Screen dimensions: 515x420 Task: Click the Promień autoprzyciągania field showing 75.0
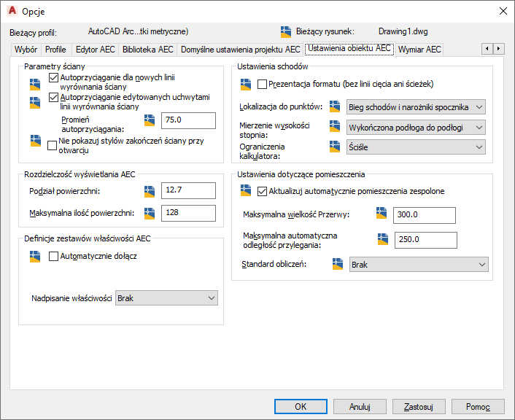pyautogui.click(x=188, y=120)
